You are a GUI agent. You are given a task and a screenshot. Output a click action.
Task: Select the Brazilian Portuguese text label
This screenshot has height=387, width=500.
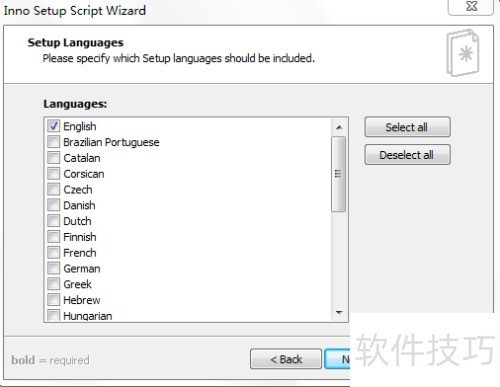(x=111, y=142)
